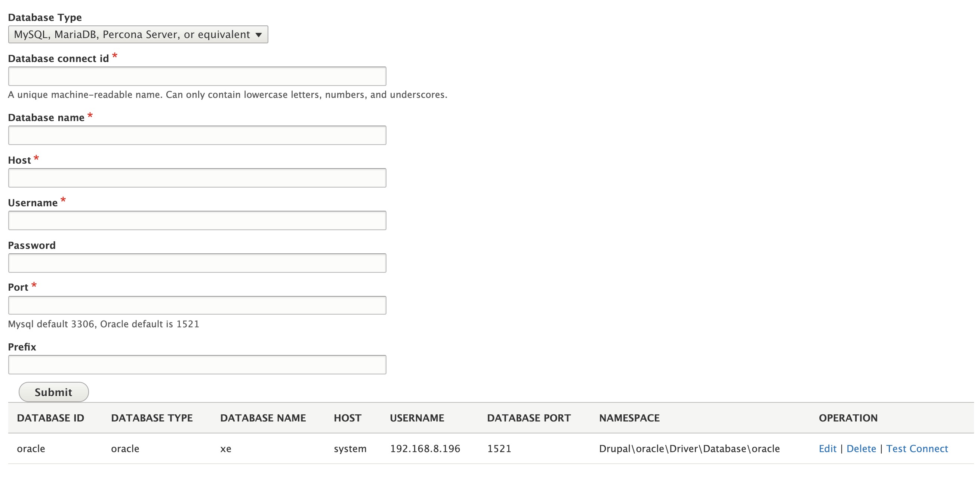Focus the Database name input
The width and height of the screenshot is (980, 485).
click(x=197, y=135)
